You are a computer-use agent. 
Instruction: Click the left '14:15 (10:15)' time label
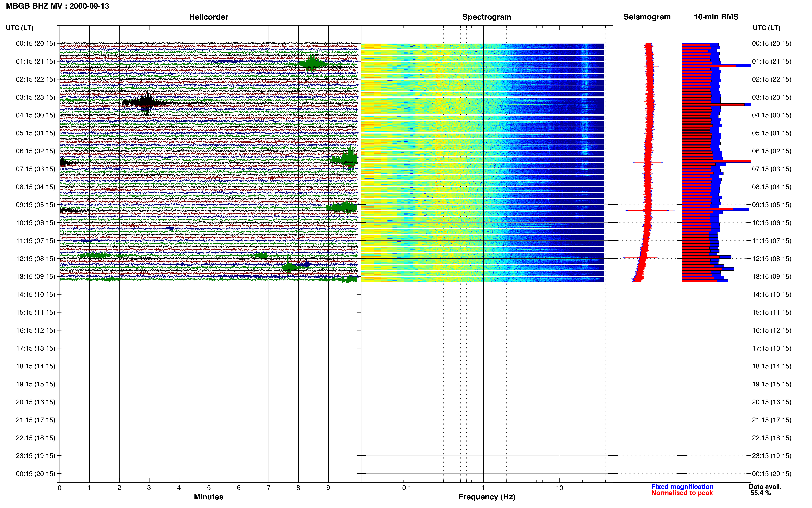[x=36, y=295]
